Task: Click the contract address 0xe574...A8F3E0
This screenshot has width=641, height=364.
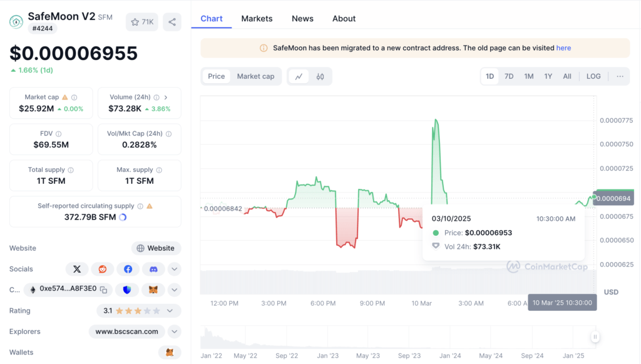Action: (68, 289)
